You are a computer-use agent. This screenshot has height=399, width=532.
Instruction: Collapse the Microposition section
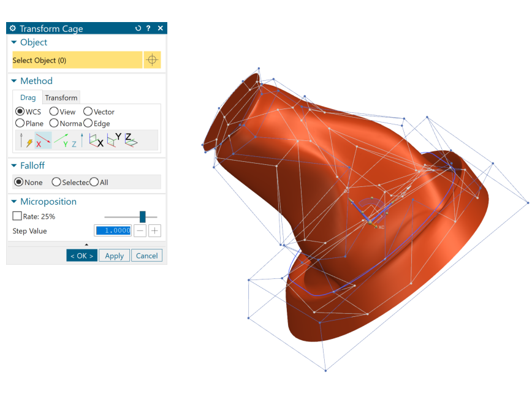click(x=14, y=202)
